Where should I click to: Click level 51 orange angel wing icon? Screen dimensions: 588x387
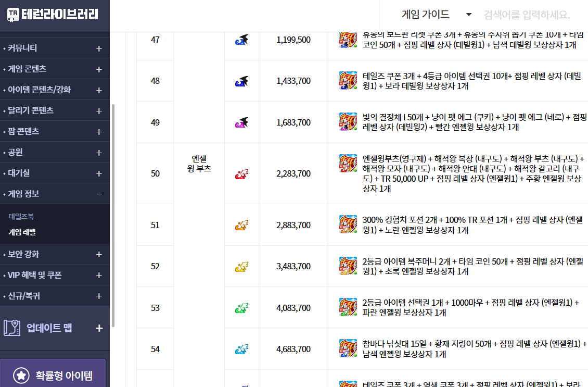[241, 225]
